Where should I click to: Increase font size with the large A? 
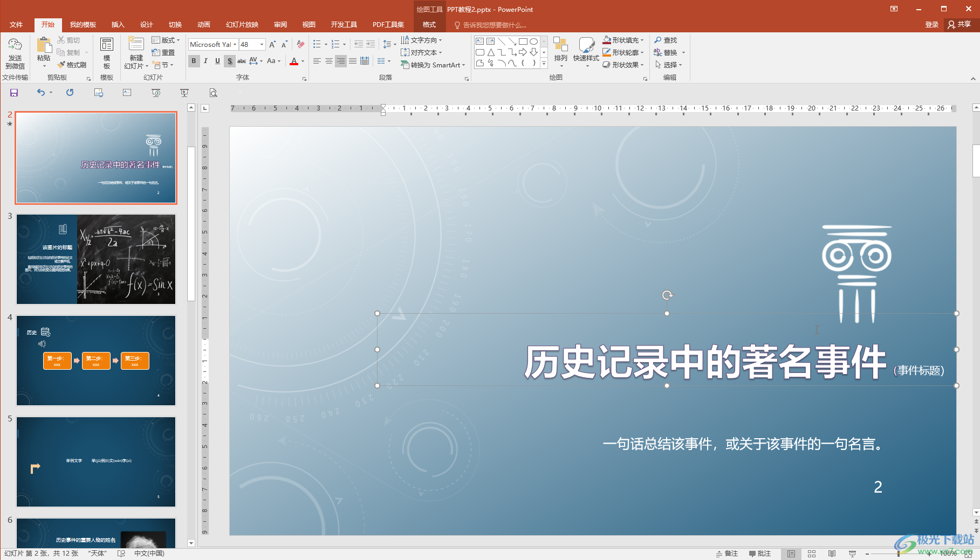click(272, 44)
